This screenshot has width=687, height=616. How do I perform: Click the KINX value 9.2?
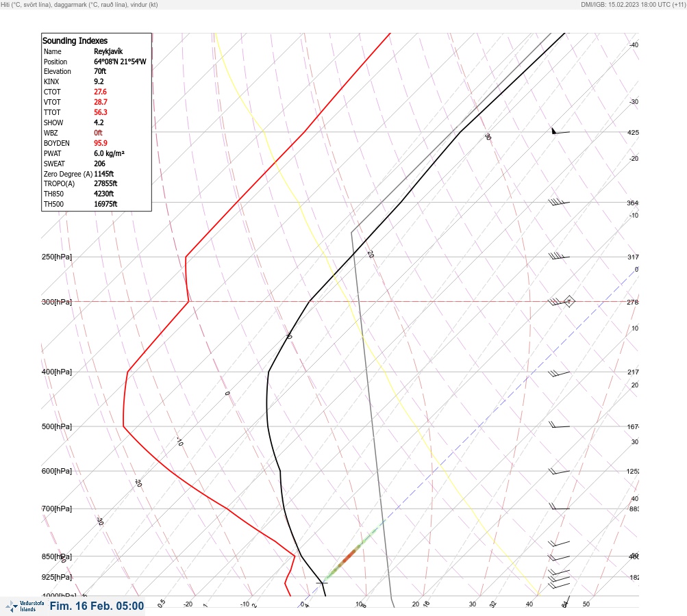coord(99,81)
